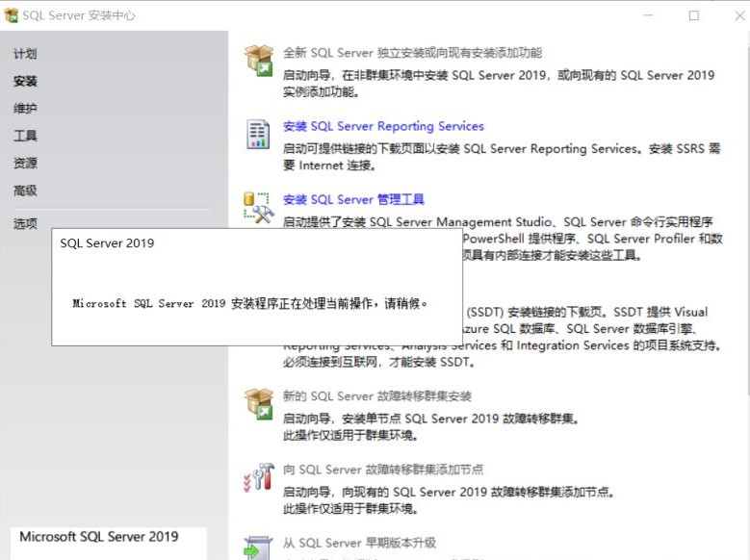
Task: Select the 安装 sidebar item
Action: pyautogui.click(x=25, y=82)
